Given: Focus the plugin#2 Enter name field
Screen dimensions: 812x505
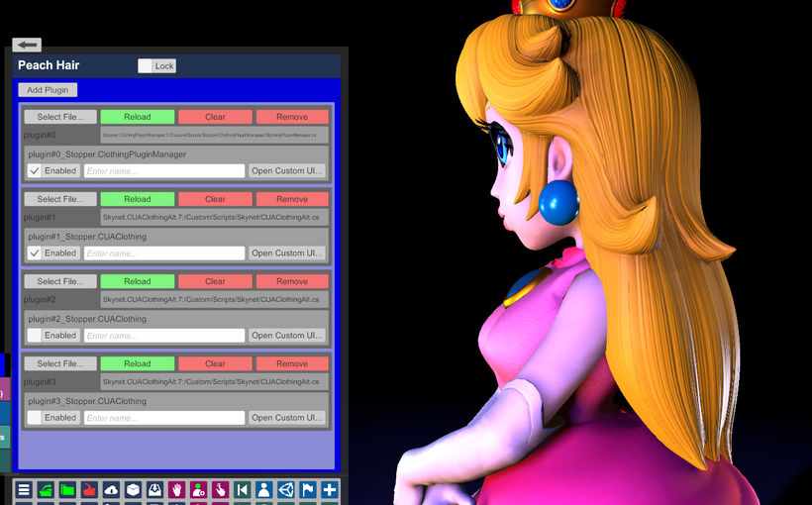Looking at the screenshot, I should [164, 336].
